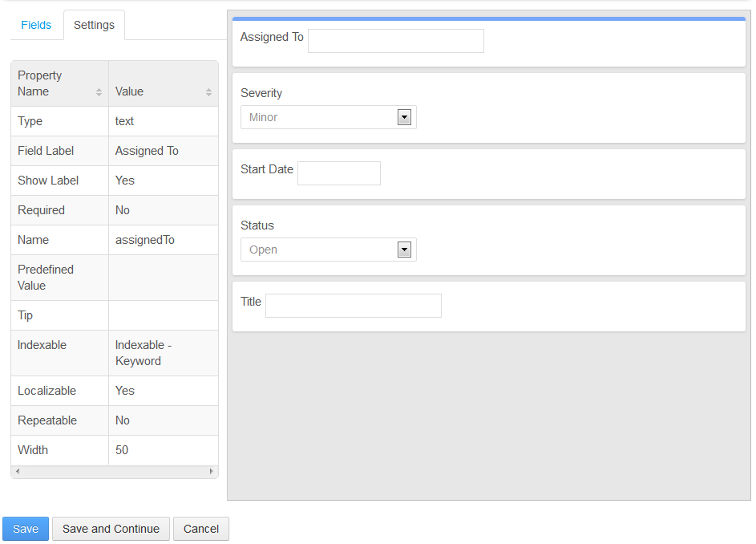
Task: Click the left scroll arrow of property table
Action: click(x=18, y=471)
